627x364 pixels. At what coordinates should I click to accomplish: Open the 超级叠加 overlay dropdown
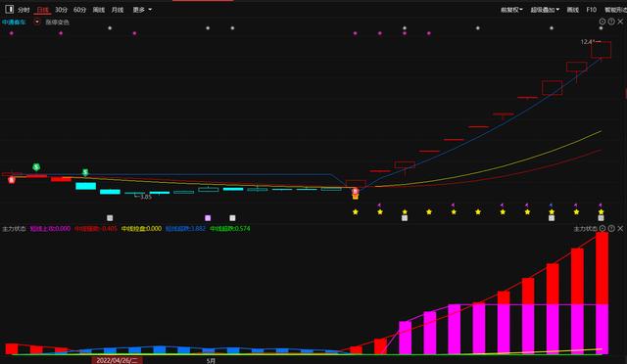coord(545,10)
